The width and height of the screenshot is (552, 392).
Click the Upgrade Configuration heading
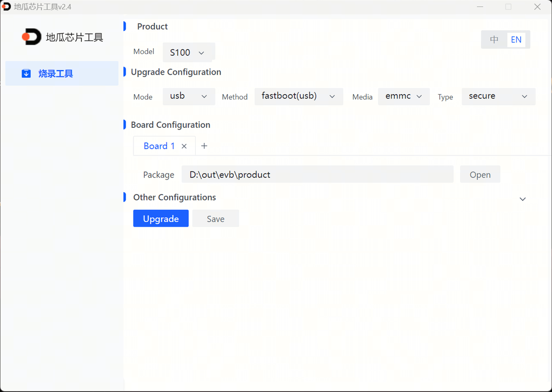click(176, 72)
